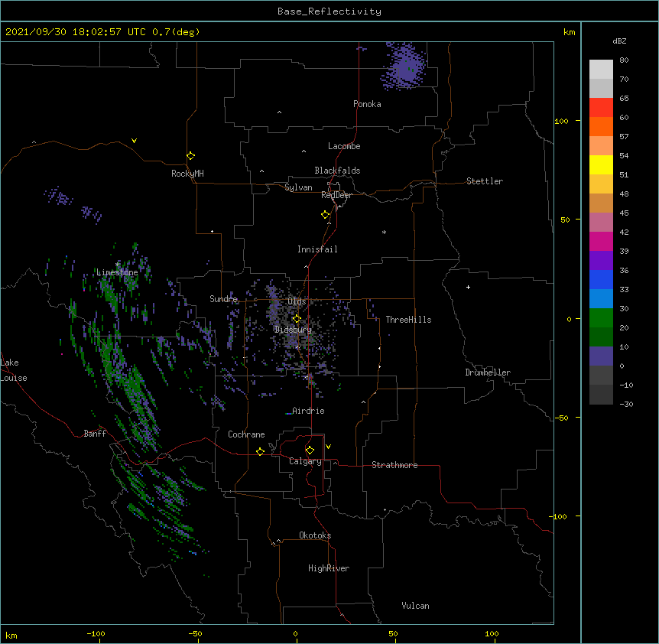
Task: Click the Calgary city label
Action: click(x=305, y=461)
